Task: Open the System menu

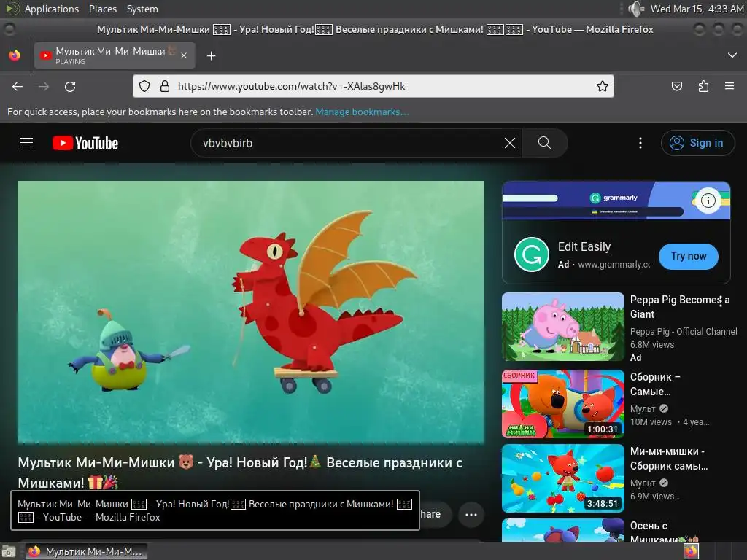Action: point(142,9)
